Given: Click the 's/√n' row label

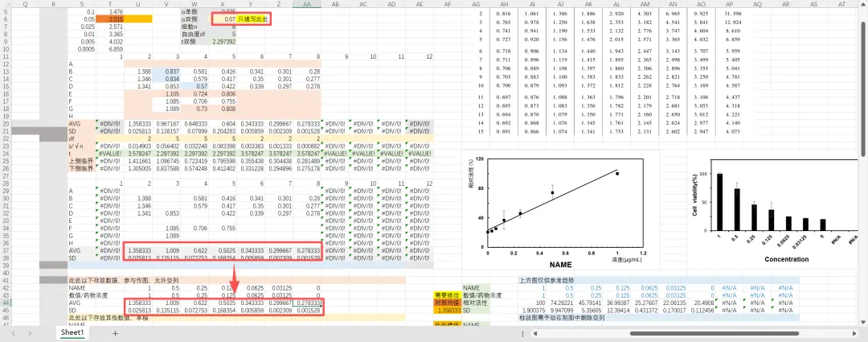Looking at the screenshot, I should point(82,146).
